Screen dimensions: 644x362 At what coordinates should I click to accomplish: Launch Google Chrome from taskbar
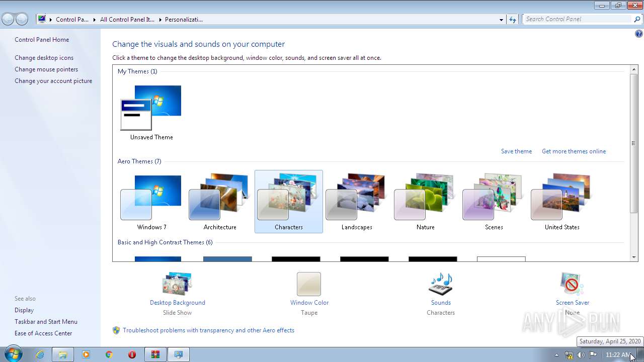coord(109,354)
